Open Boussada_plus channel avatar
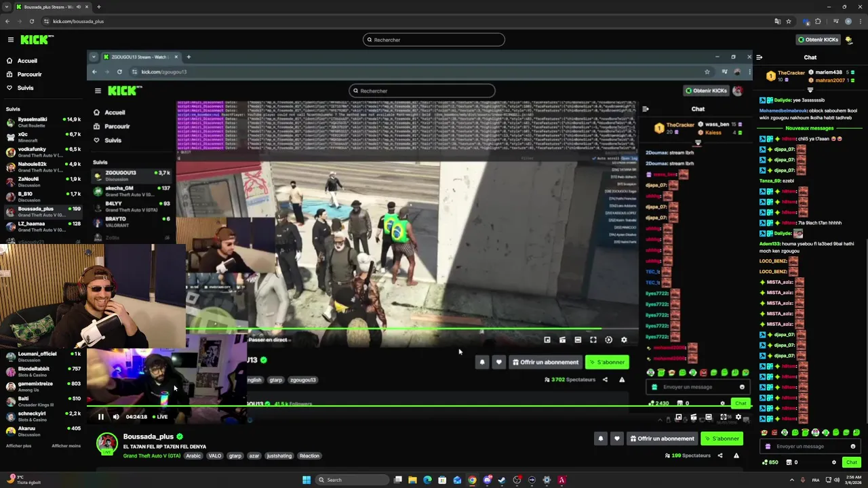 tap(106, 445)
